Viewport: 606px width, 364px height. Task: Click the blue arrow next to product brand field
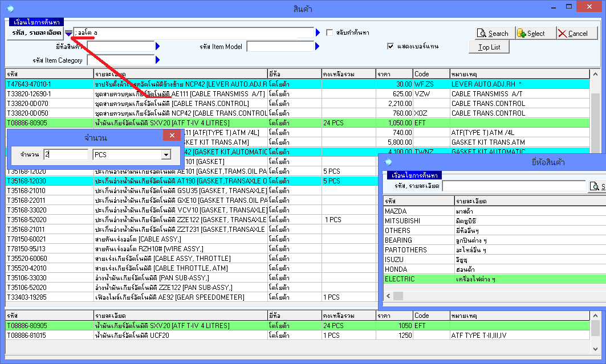[158, 47]
